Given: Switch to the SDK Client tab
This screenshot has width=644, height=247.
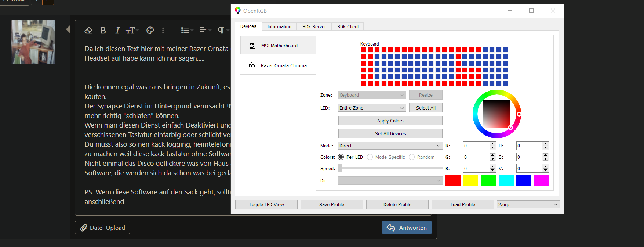Looking at the screenshot, I should coord(348,26).
